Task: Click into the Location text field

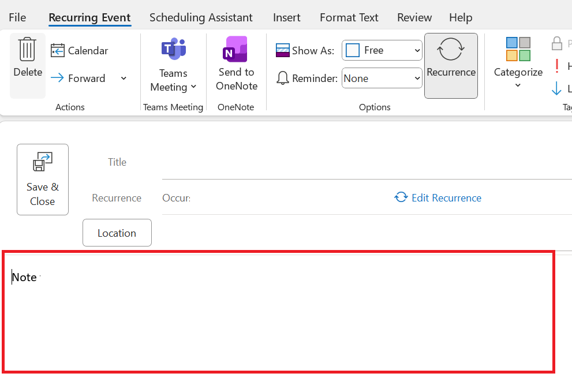Action: point(367,233)
